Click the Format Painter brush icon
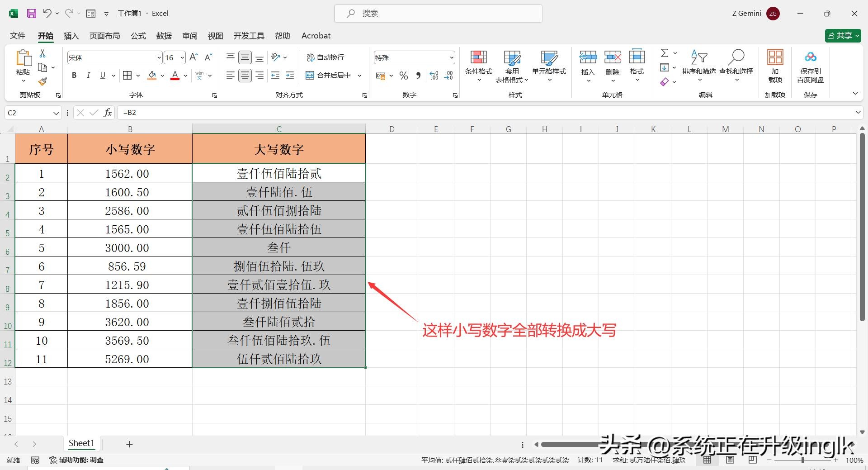This screenshot has height=470, width=868. tap(42, 81)
